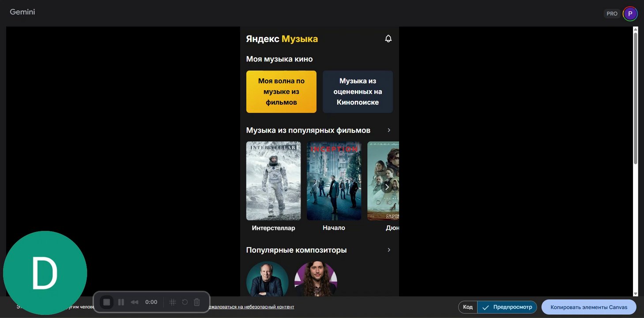The image size is (644, 318).
Task: Open the first composer portrait in suit
Action: coord(267,279)
